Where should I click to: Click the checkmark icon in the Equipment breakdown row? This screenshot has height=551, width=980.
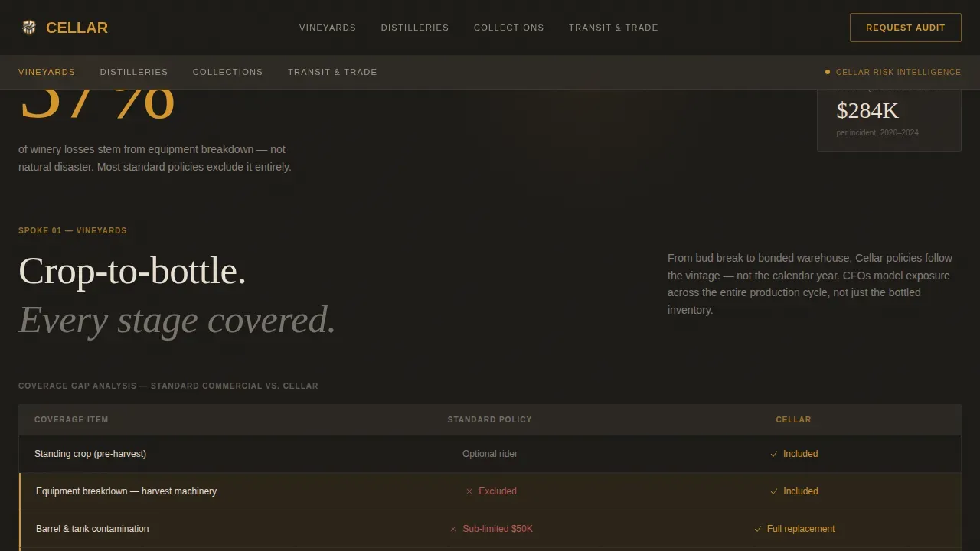point(774,491)
